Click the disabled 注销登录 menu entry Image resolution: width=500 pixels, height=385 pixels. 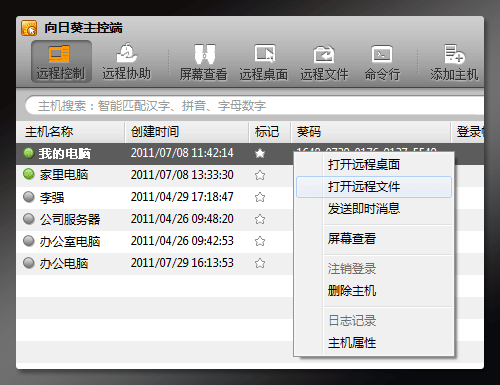coord(374,269)
